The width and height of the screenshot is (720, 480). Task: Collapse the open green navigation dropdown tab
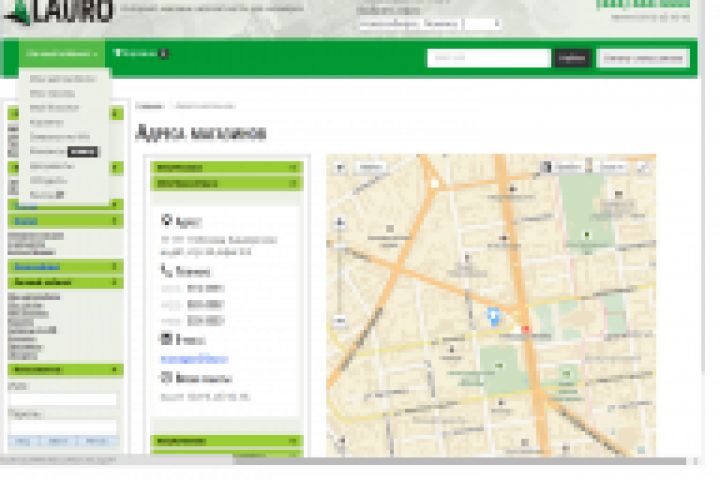point(62,54)
